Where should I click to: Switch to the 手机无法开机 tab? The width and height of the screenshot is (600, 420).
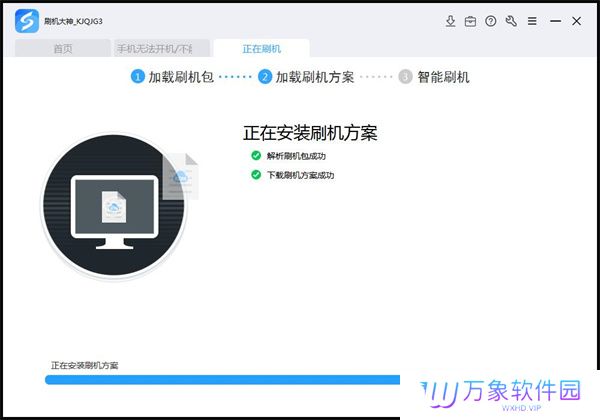click(x=162, y=48)
